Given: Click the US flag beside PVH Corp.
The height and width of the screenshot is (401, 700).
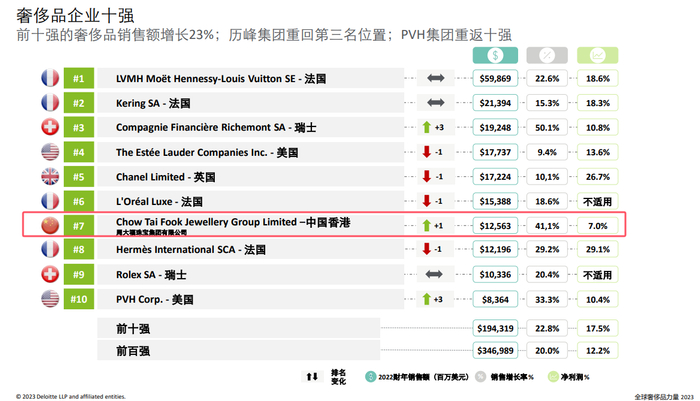Looking at the screenshot, I should [50, 299].
